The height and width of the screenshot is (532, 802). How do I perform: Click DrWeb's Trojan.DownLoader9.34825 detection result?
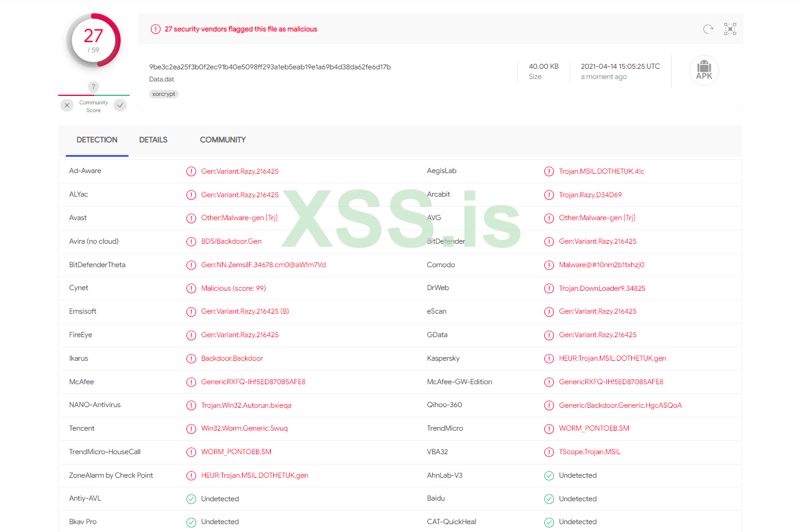pos(602,288)
